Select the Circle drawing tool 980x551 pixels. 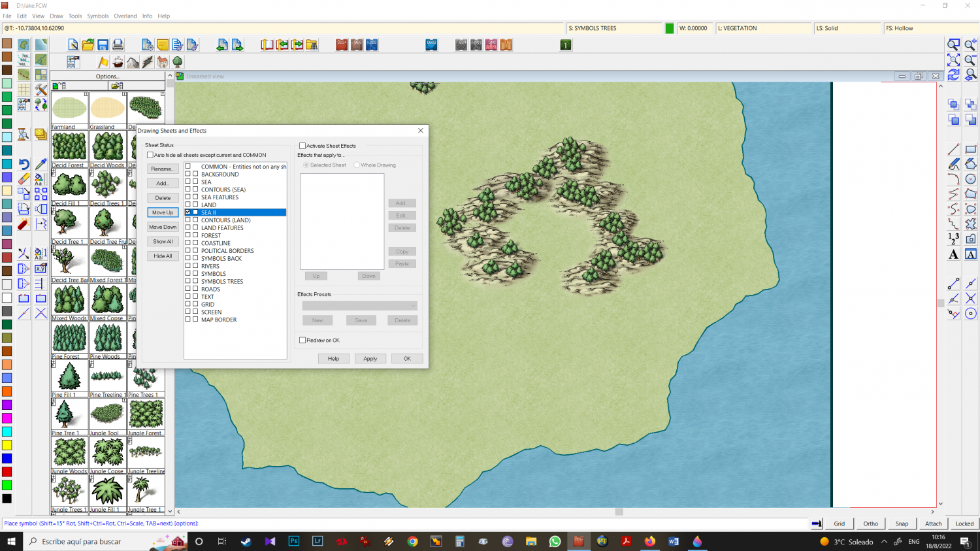[x=971, y=179]
